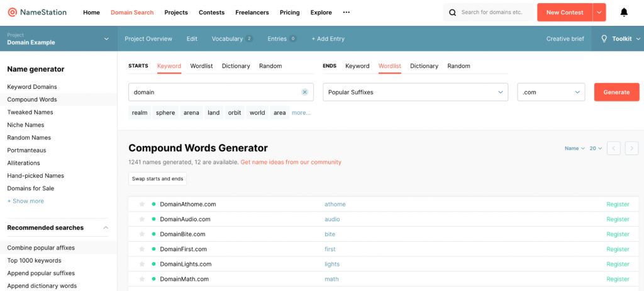Open New Contest dropdown arrow
The width and height of the screenshot is (644, 291).
pos(599,13)
